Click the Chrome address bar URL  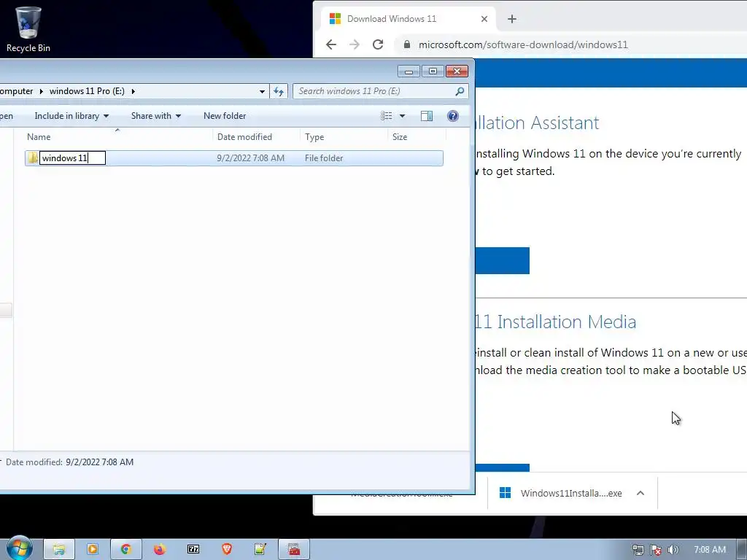coord(523,44)
